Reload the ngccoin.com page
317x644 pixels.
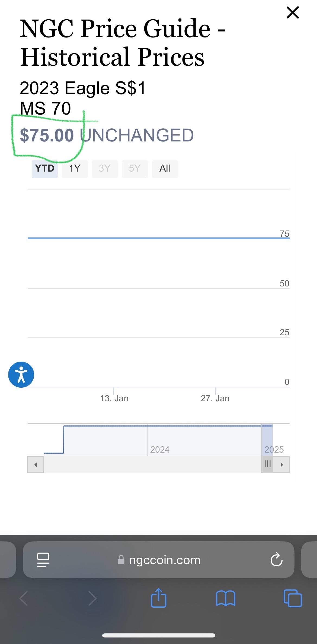pyautogui.click(x=276, y=560)
